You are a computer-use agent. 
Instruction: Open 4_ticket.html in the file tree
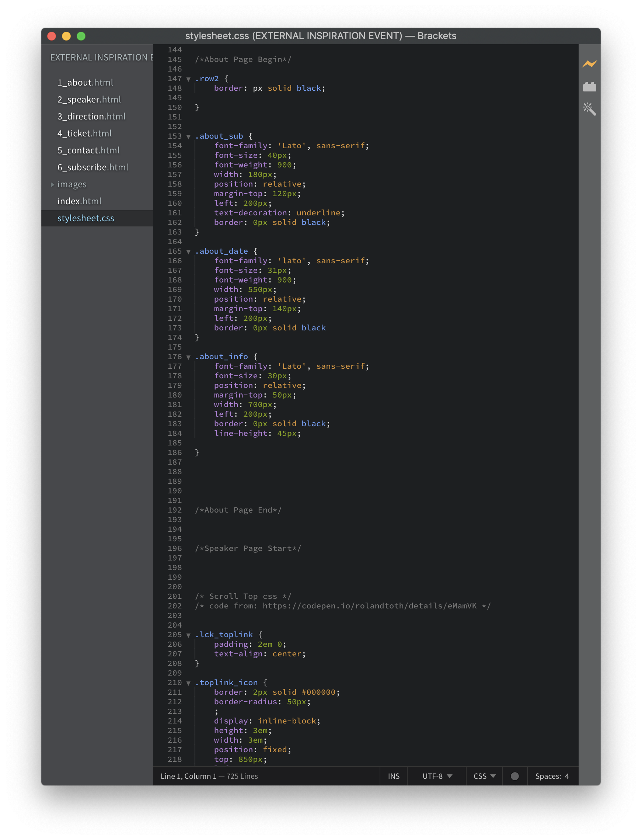(84, 133)
